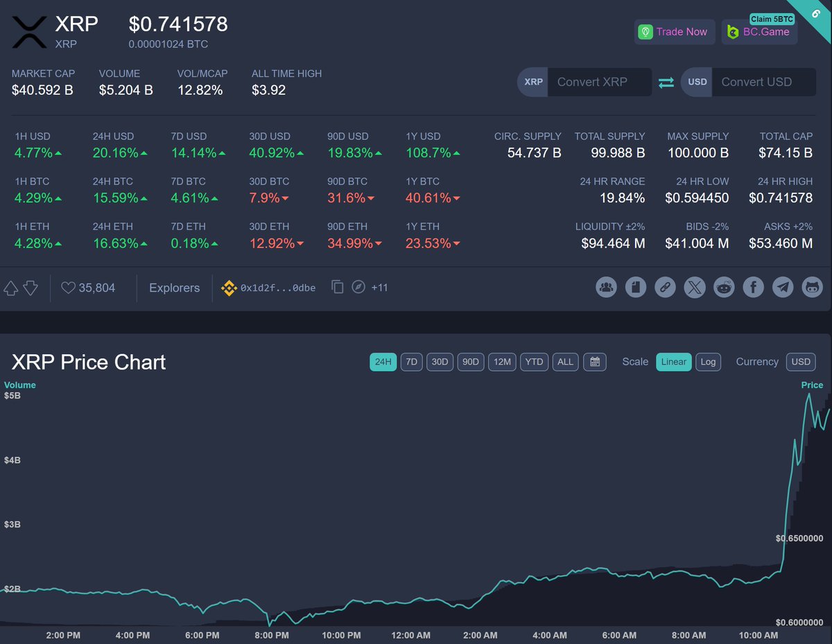Click the XRP coin logo
This screenshot has width=832, height=644.
[29, 32]
